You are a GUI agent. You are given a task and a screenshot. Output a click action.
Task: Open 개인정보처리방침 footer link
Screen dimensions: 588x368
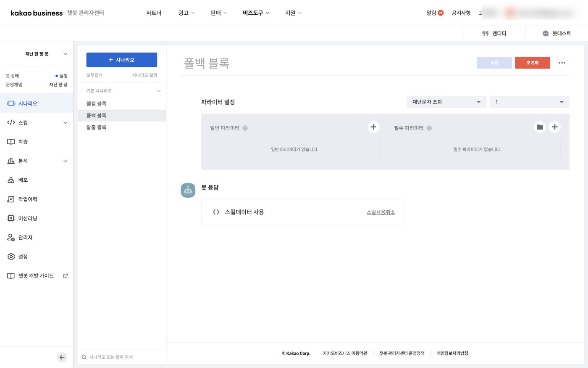pyautogui.click(x=452, y=353)
